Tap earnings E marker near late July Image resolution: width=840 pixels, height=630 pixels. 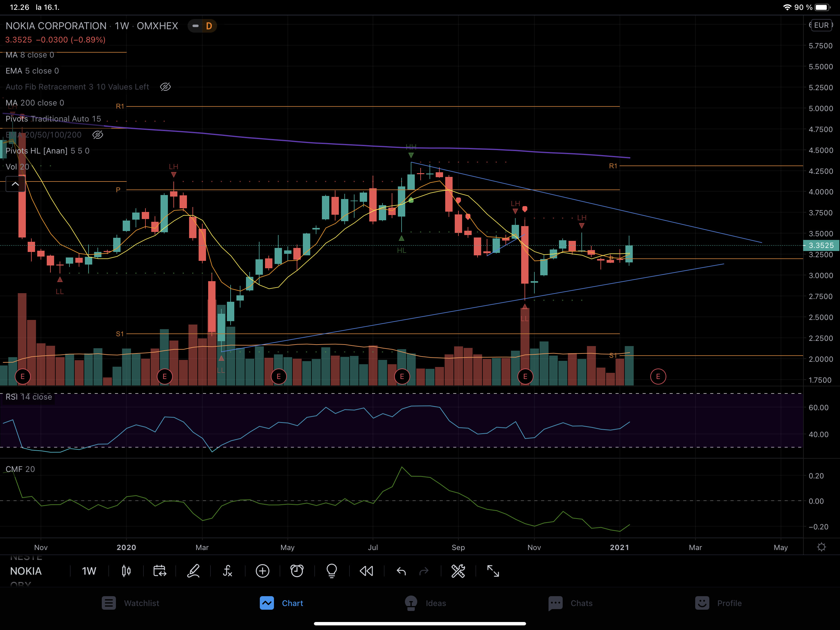[x=402, y=377]
